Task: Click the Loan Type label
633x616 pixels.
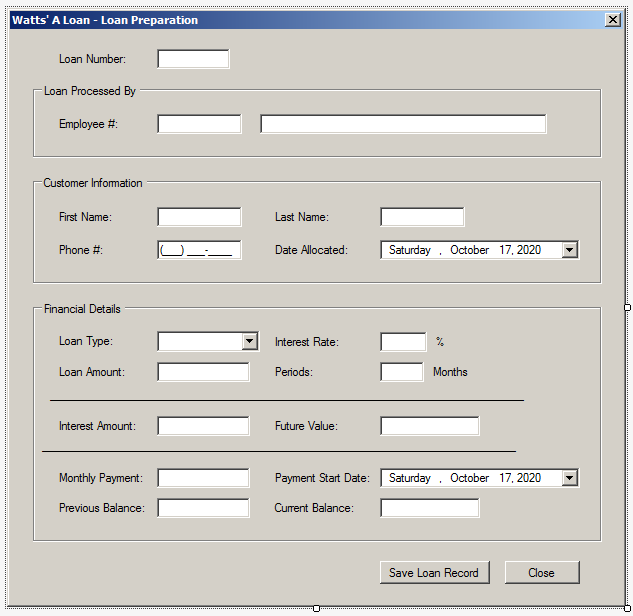Action: (x=86, y=342)
